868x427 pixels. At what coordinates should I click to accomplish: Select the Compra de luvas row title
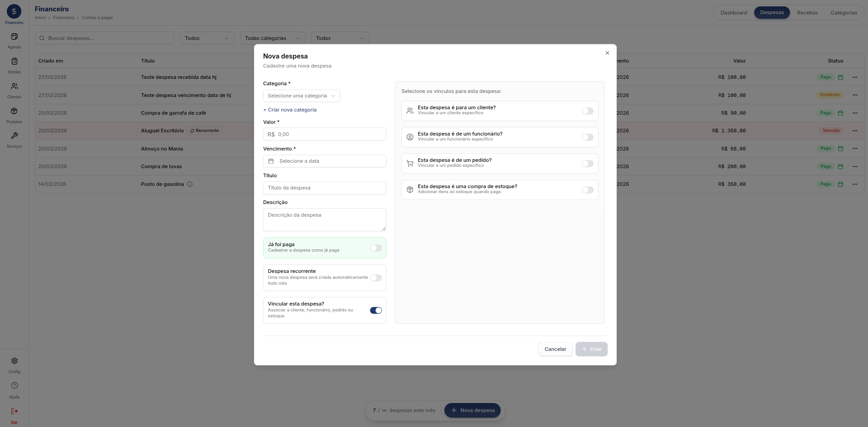(161, 166)
